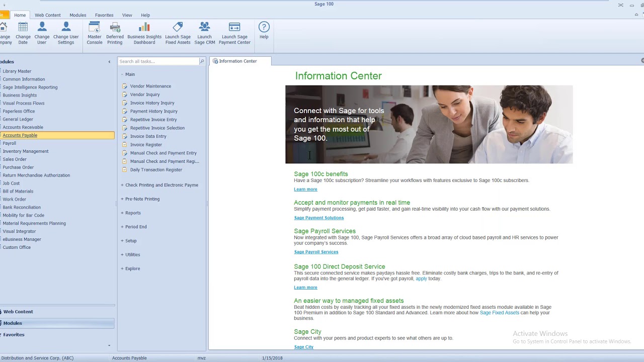Select Inventory Management module
This screenshot has height=362, width=644.
pos(26,151)
